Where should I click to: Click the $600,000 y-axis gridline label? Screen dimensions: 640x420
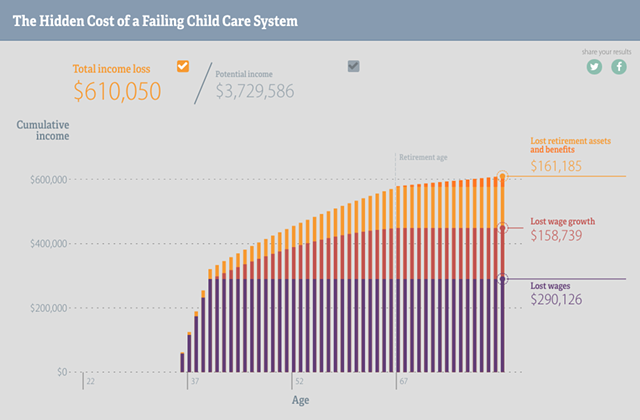[48, 180]
